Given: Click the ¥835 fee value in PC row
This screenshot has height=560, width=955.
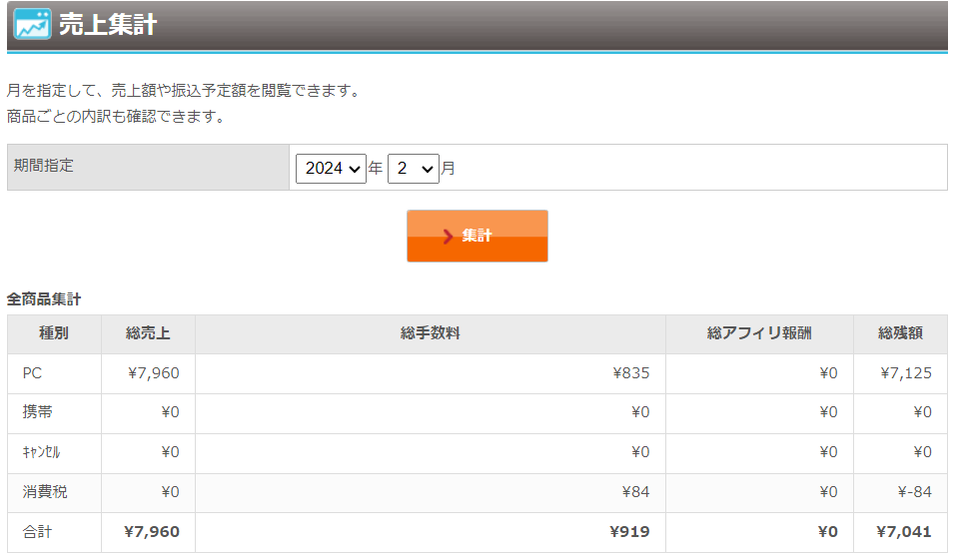Looking at the screenshot, I should tap(630, 373).
